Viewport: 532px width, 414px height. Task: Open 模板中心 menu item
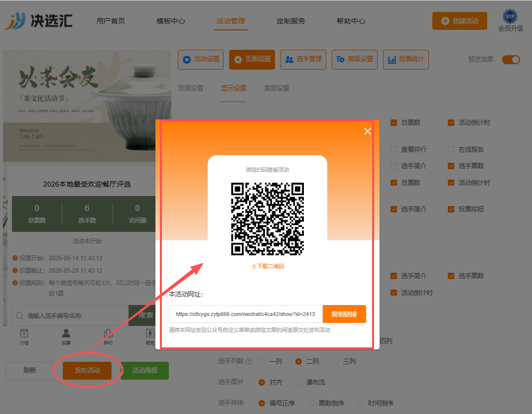(171, 21)
